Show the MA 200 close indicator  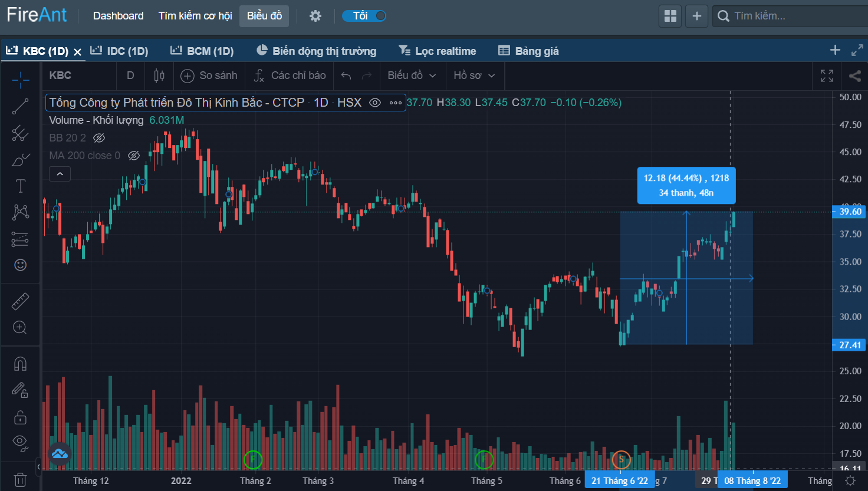coord(134,156)
